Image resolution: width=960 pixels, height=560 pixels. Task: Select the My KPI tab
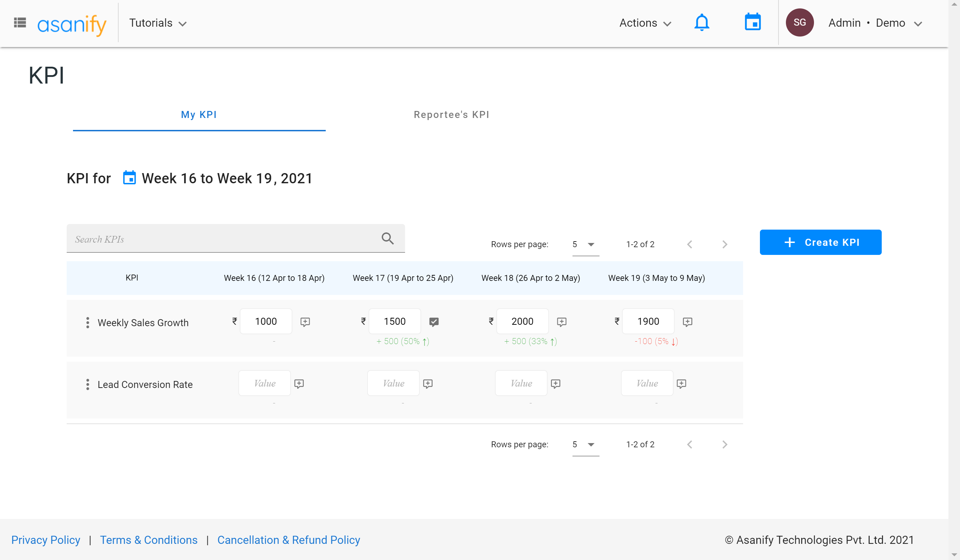198,115
